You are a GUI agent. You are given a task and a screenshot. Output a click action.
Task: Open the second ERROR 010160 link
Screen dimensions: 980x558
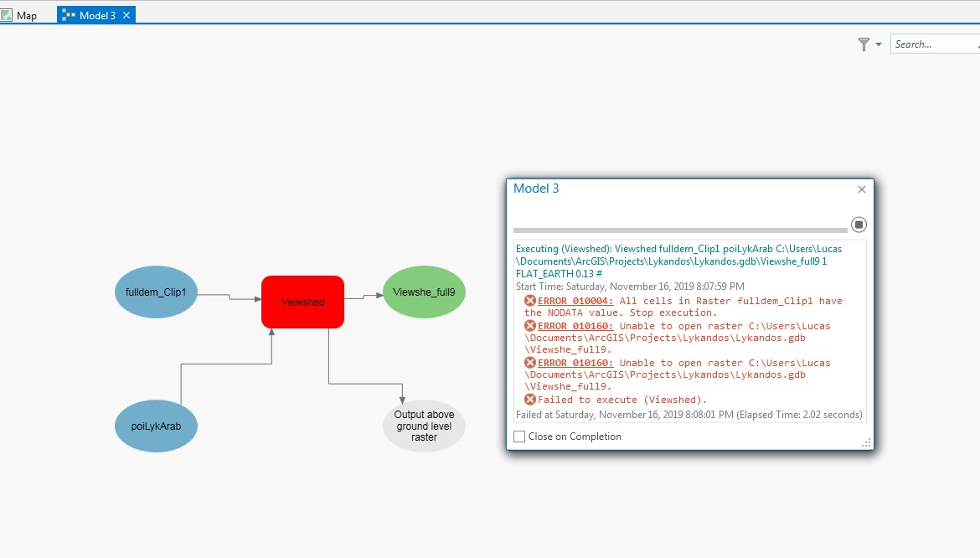pyautogui.click(x=575, y=363)
